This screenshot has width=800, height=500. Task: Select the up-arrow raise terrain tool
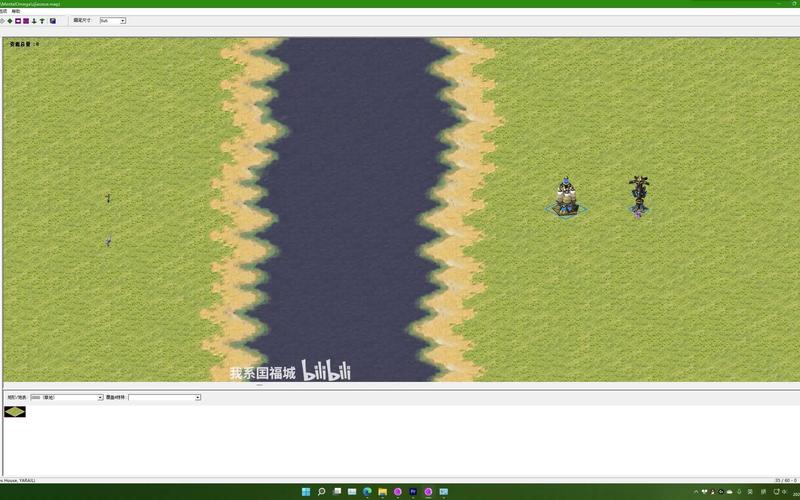click(42, 20)
